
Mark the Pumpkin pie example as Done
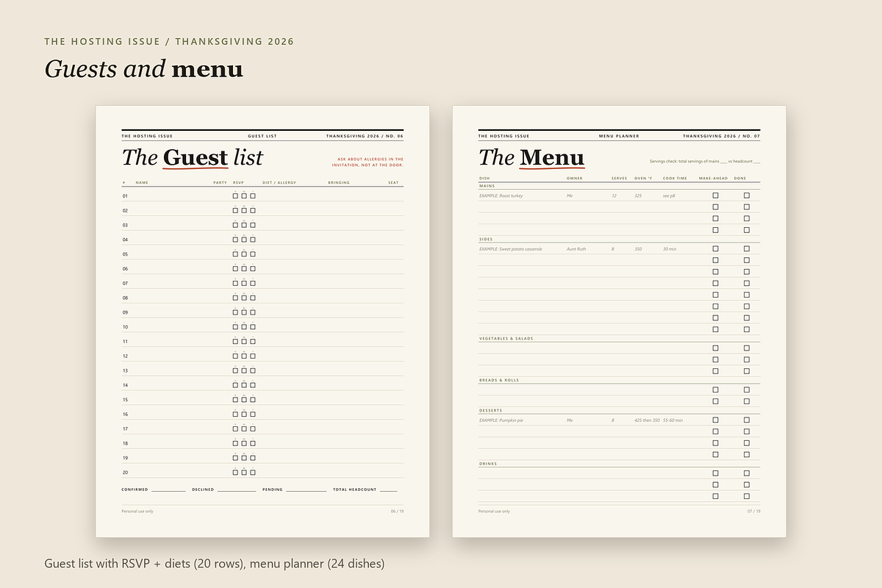[x=747, y=420]
